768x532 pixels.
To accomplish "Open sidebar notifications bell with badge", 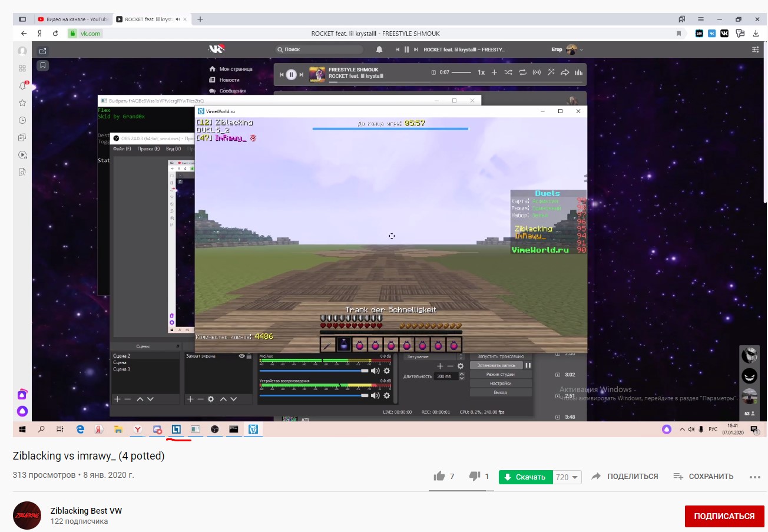I will pyautogui.click(x=22, y=86).
